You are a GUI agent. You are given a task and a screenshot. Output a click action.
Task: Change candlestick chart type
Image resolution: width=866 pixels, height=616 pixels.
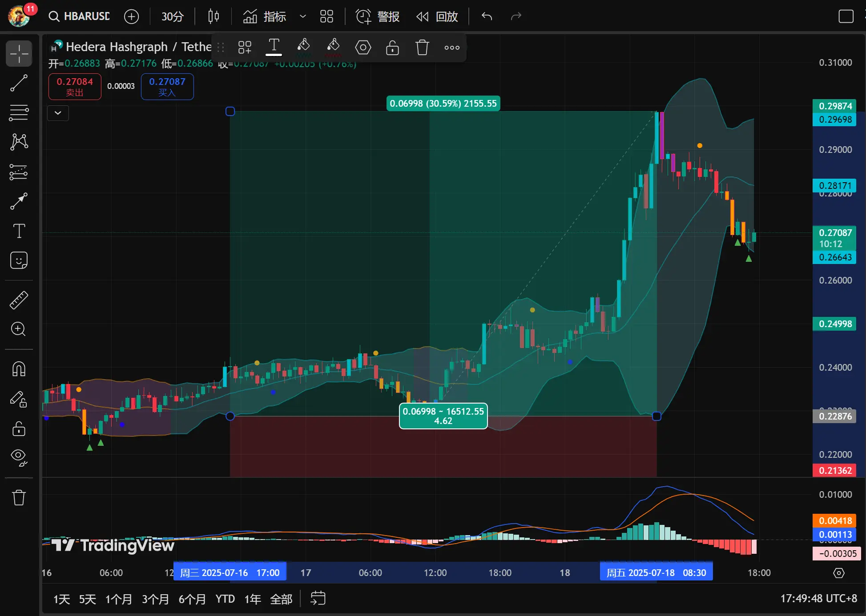tap(213, 16)
